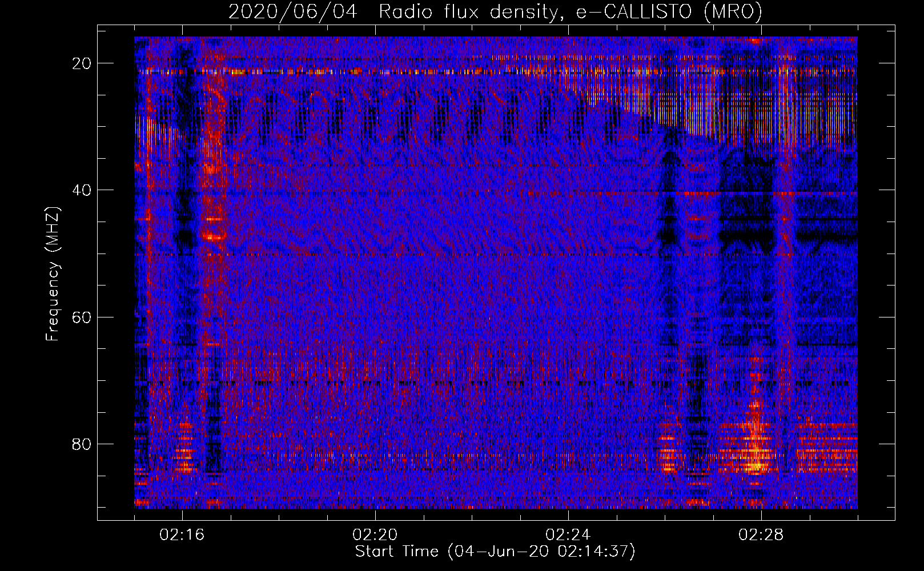
Task: Select the 80 MHz frequency tick label
Action: 82,444
